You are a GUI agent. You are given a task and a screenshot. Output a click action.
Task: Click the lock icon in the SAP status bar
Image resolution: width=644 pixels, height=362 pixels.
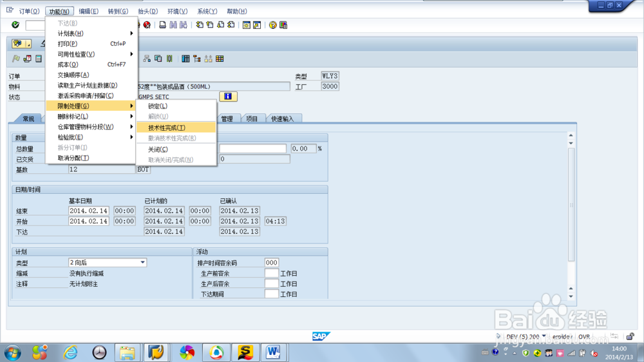click(630, 336)
